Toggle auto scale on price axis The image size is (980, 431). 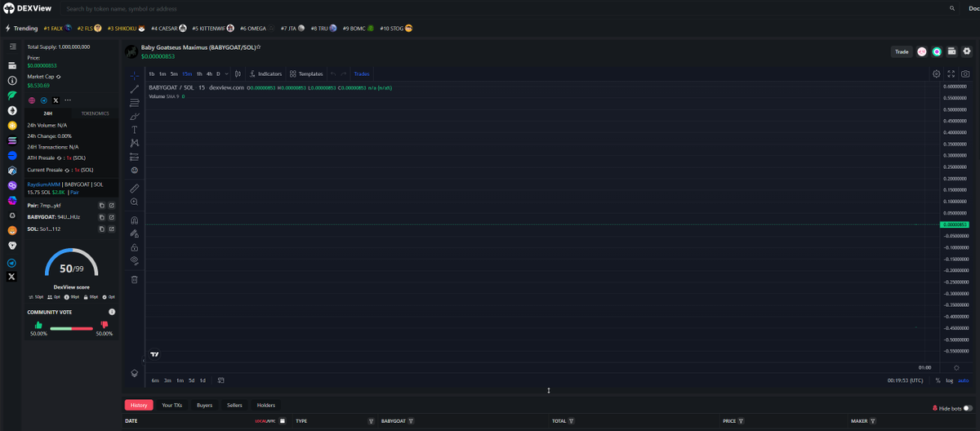(x=964, y=380)
